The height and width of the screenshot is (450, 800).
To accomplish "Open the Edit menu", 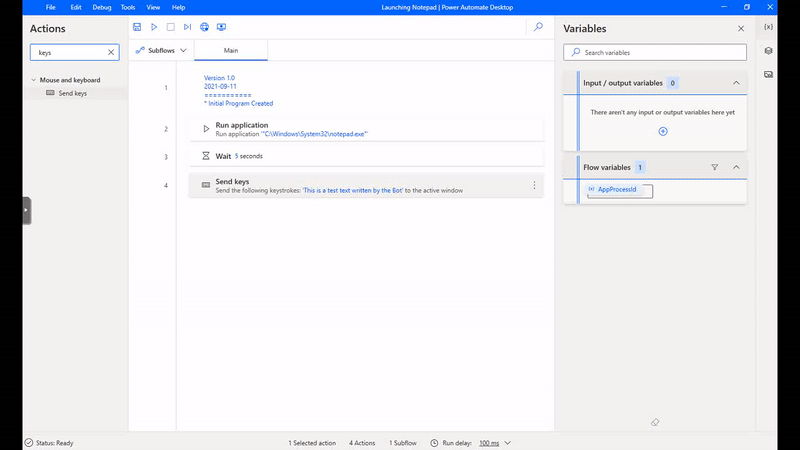I will [76, 7].
